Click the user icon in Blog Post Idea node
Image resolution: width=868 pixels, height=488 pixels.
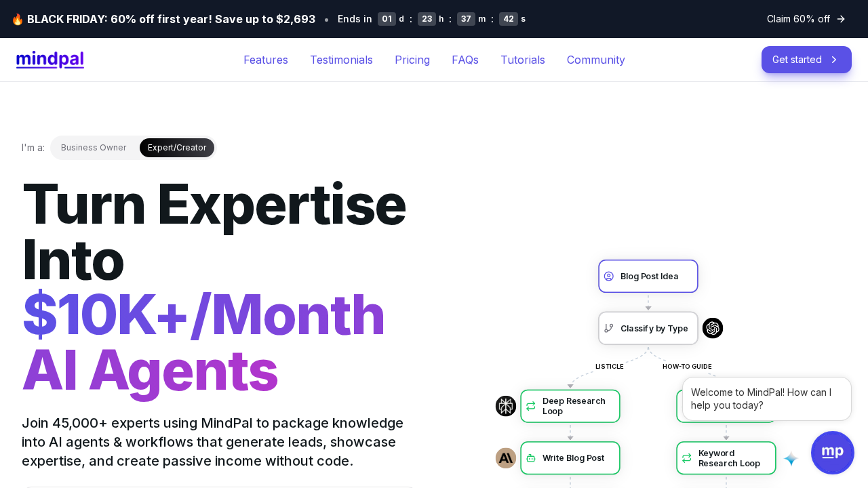[x=608, y=277]
